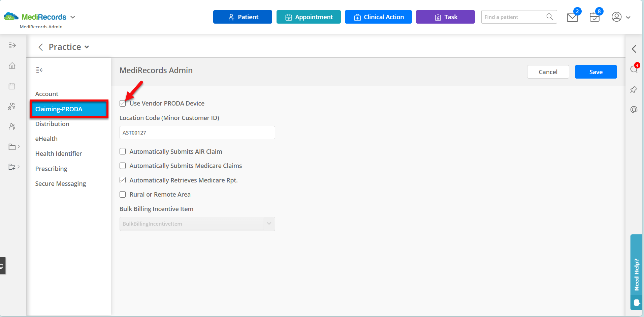Screen dimensions: 644x317
Task: Click the MediRecords Admin page heading
Action: click(x=156, y=70)
